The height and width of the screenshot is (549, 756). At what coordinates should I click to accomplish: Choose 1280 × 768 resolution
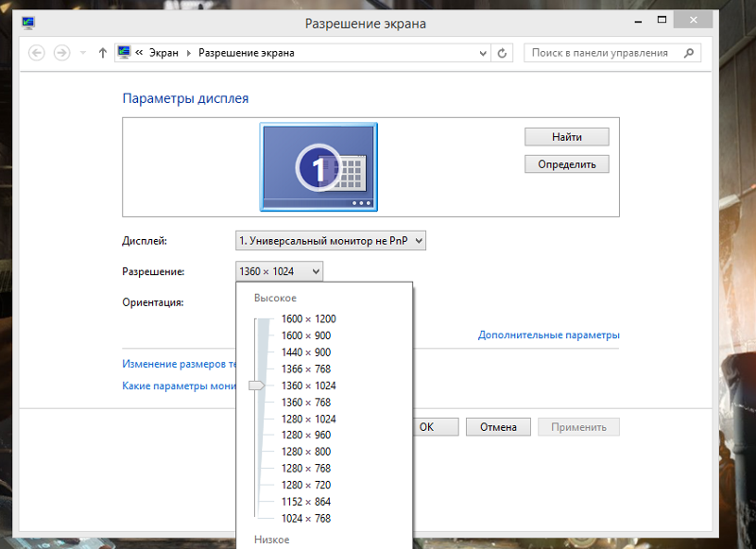point(306,469)
